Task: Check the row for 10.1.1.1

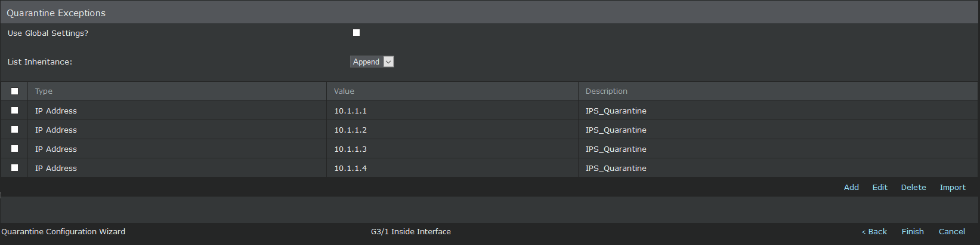Action: click(x=14, y=111)
